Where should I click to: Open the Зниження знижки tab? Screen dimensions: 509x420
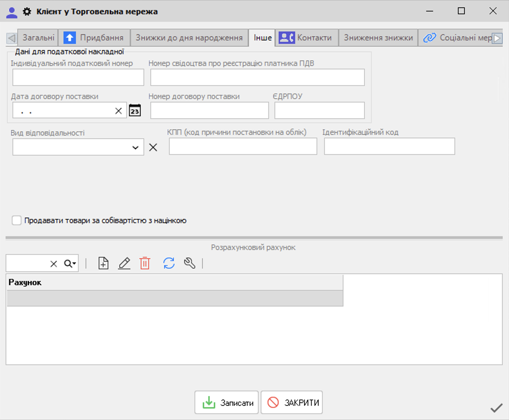pos(378,38)
